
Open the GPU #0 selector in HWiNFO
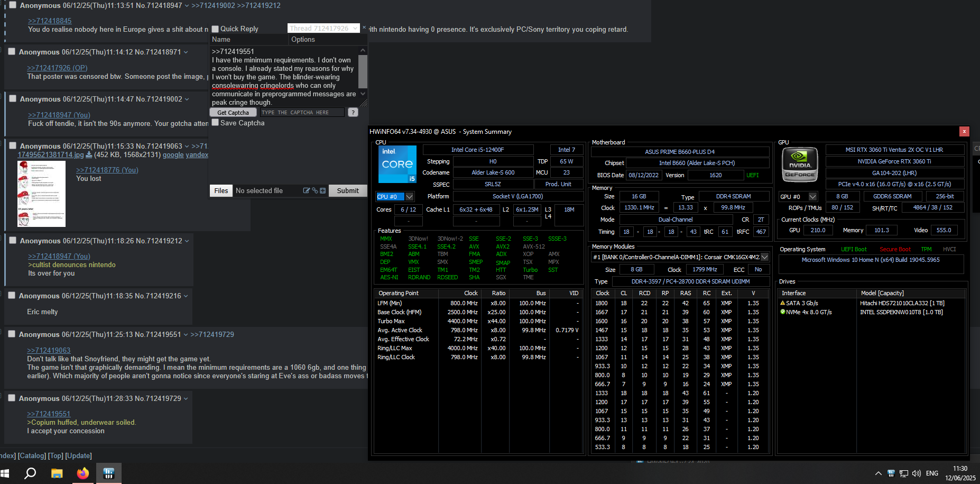point(798,197)
